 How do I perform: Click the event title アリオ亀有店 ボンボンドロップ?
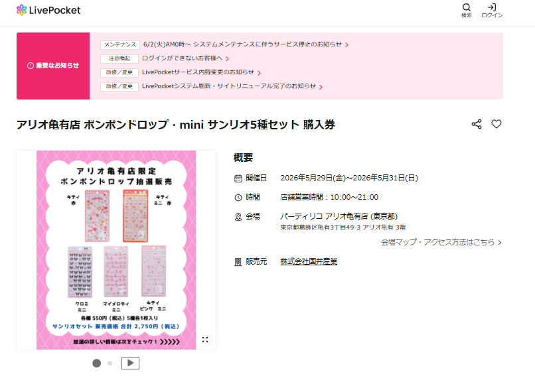tap(92, 125)
